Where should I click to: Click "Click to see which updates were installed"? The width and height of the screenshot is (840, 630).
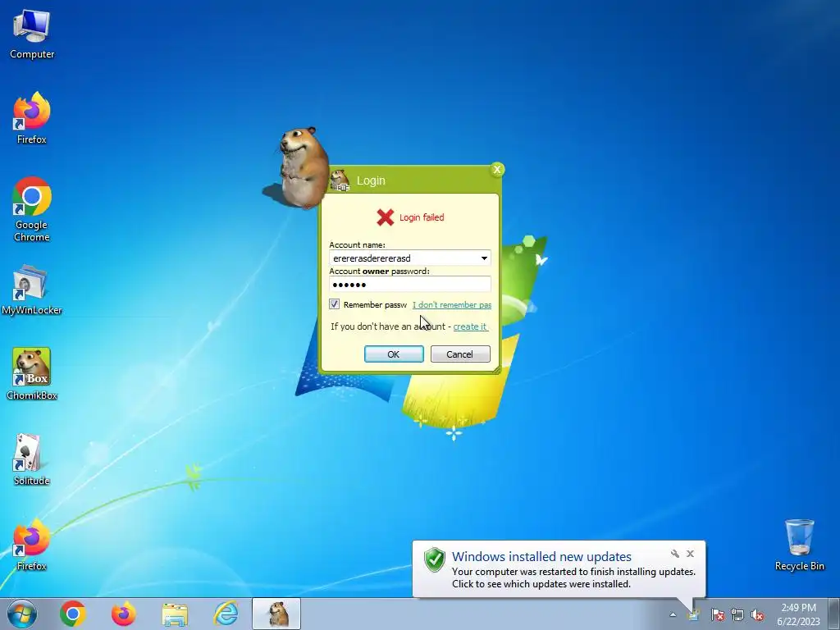point(541,584)
